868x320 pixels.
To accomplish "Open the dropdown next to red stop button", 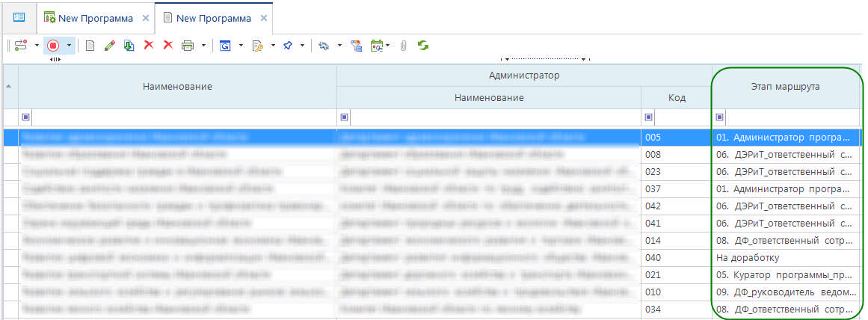I will coord(70,46).
